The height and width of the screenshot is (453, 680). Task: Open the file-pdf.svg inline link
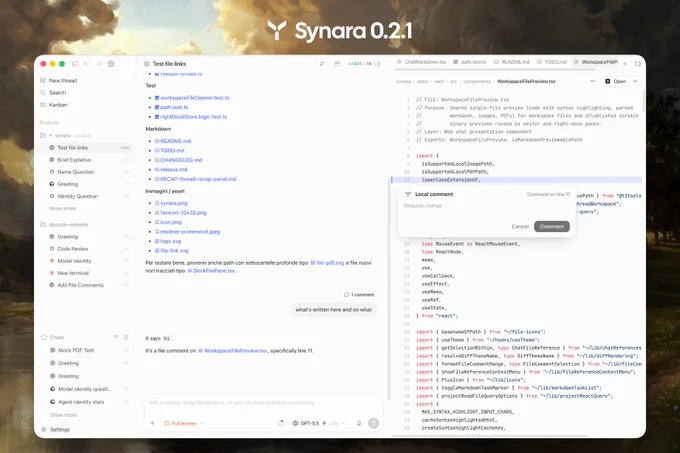click(x=327, y=263)
